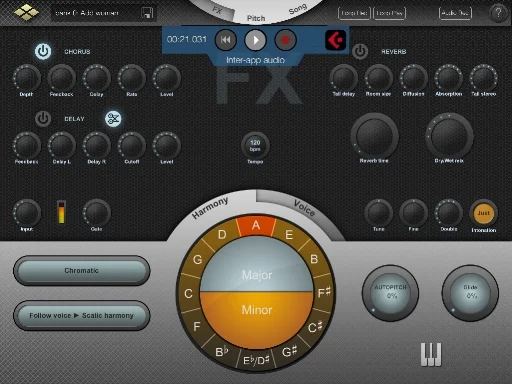Switch to the Song tab at top
Image resolution: width=512 pixels, height=384 pixels.
[297, 9]
